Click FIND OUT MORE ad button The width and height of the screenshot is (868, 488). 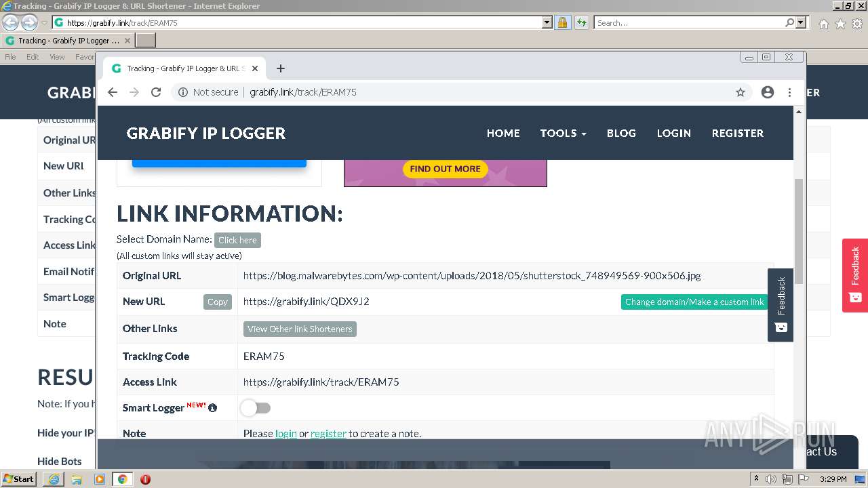[445, 169]
